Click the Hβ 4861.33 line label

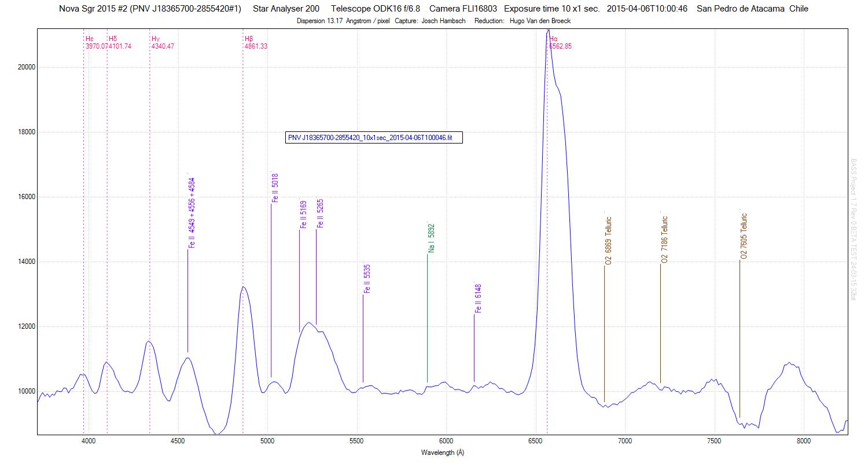click(x=256, y=43)
